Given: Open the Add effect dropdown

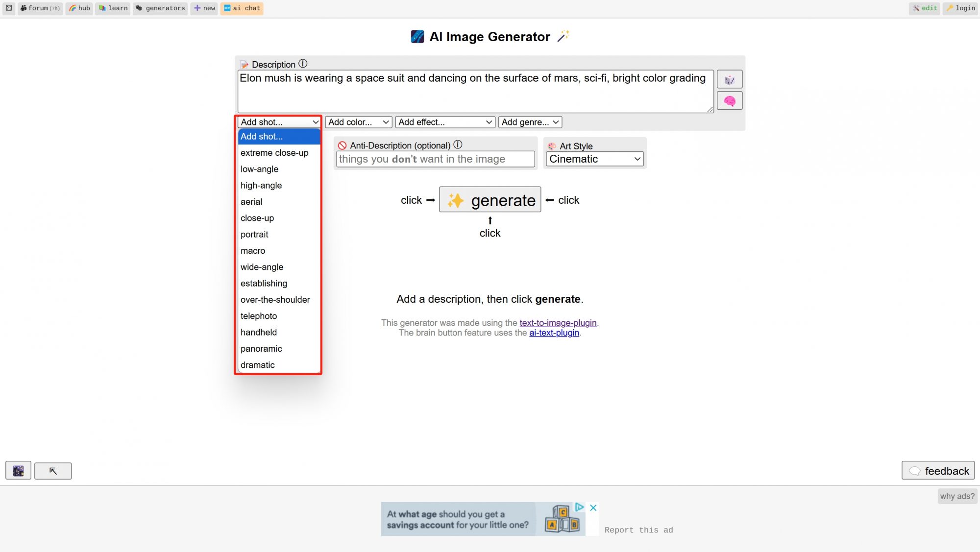Looking at the screenshot, I should click(444, 122).
